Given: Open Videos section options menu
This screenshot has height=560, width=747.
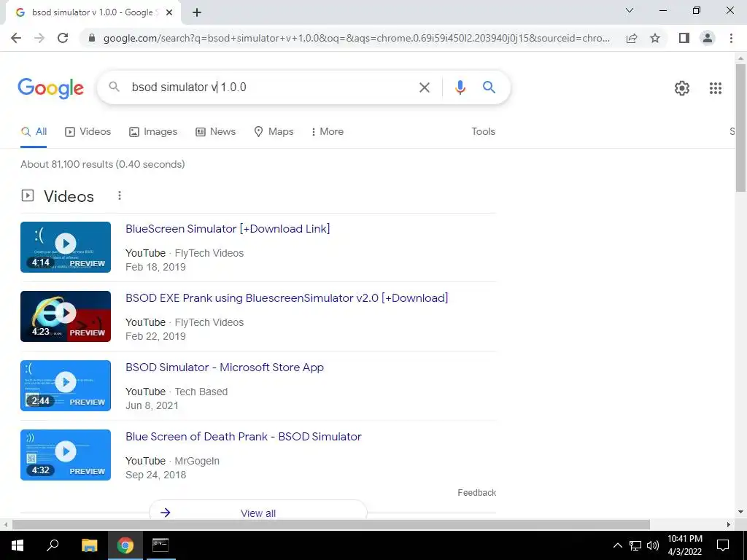Looking at the screenshot, I should 120,195.
